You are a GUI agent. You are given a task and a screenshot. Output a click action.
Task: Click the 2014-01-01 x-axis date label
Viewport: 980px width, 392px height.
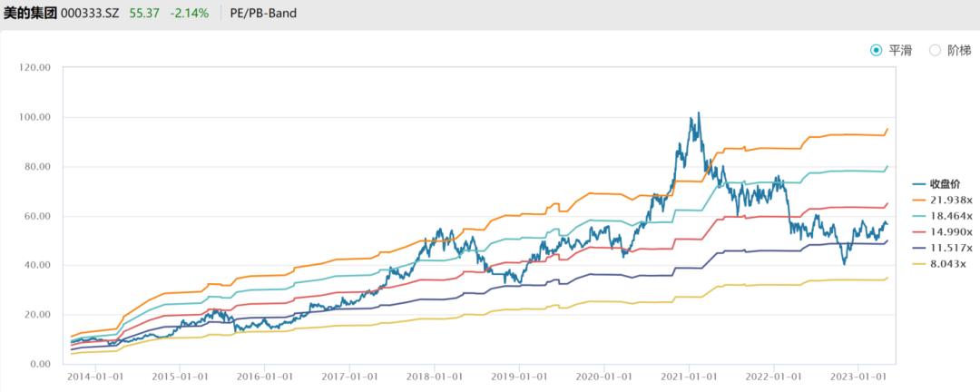click(x=94, y=376)
